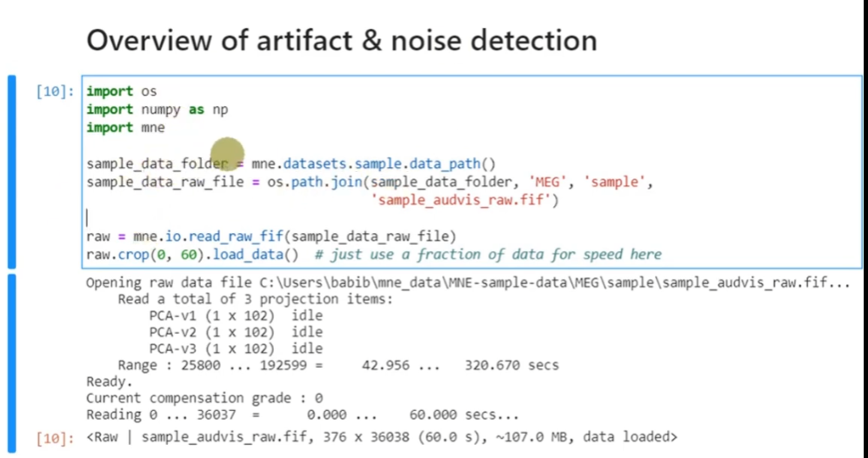Click the sample_data_folder variable assignment

point(157,163)
